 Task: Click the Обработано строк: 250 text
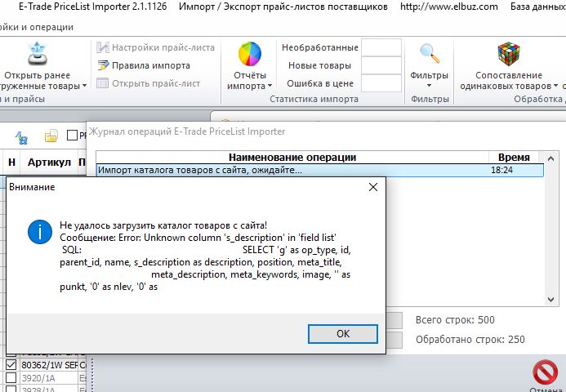(x=470, y=339)
